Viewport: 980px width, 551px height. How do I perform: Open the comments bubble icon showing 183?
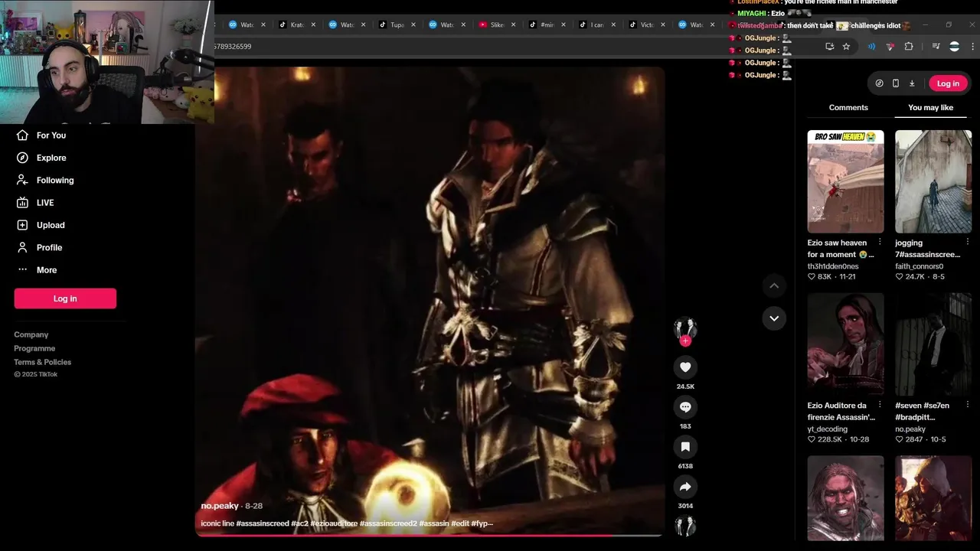pos(685,407)
